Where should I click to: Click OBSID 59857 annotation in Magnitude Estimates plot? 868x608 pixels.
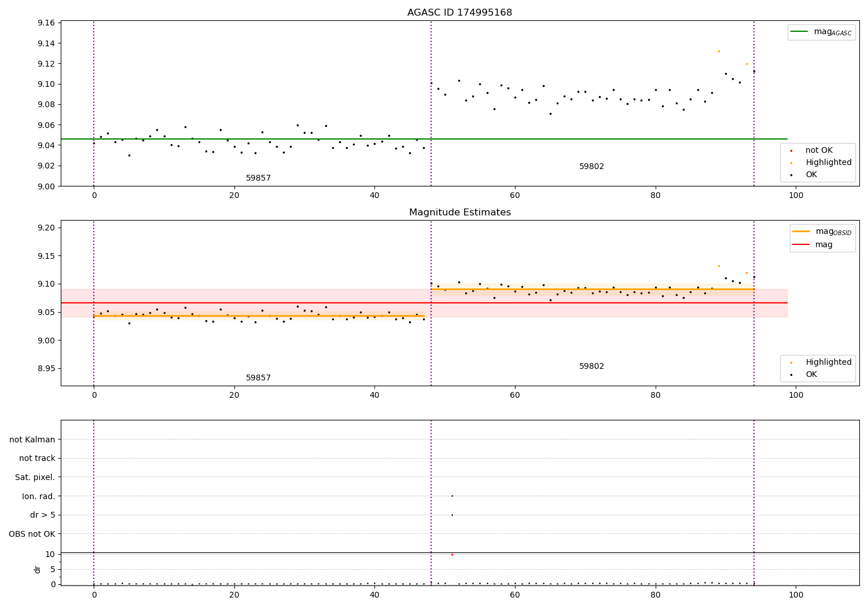[258, 378]
